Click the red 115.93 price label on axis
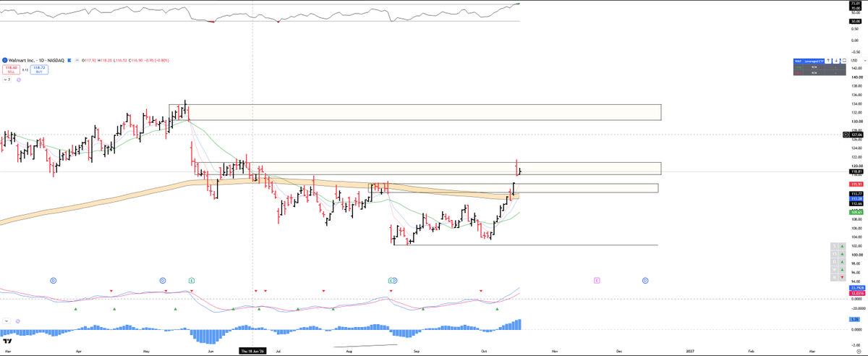Image resolution: width=868 pixels, height=356 pixels. (857, 185)
